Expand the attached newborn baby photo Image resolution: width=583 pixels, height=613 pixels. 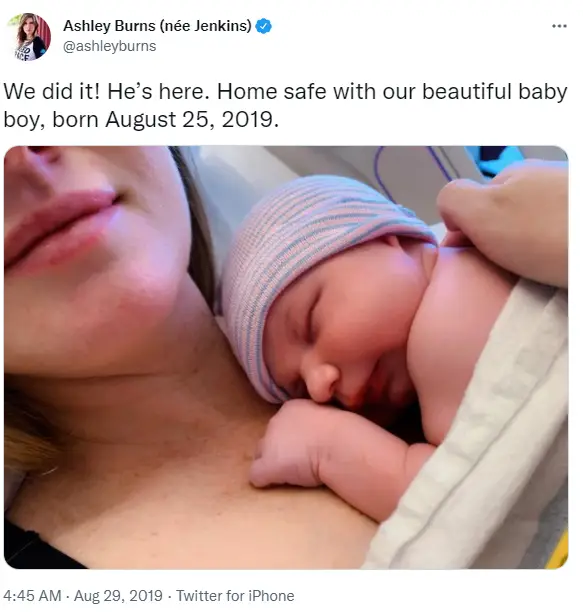point(286,357)
